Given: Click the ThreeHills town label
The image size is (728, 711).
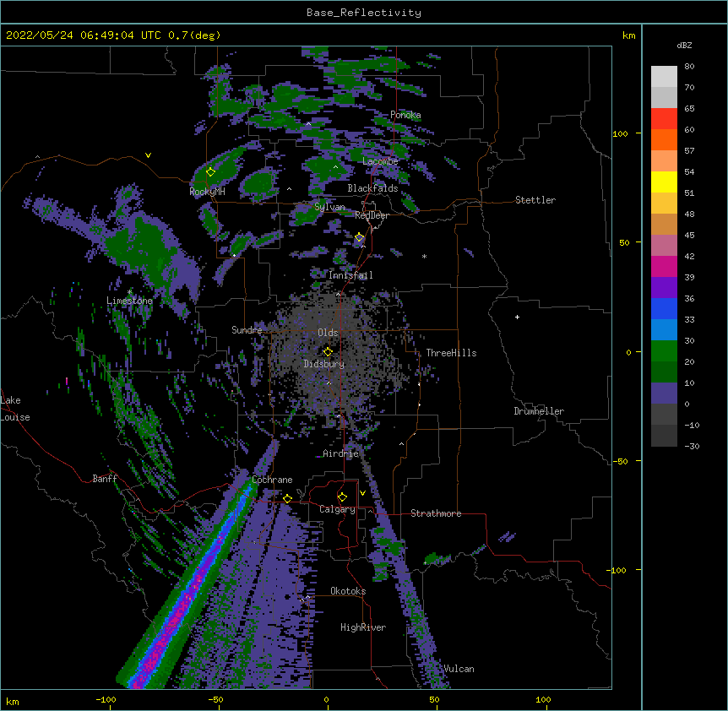Looking at the screenshot, I should tap(451, 353).
